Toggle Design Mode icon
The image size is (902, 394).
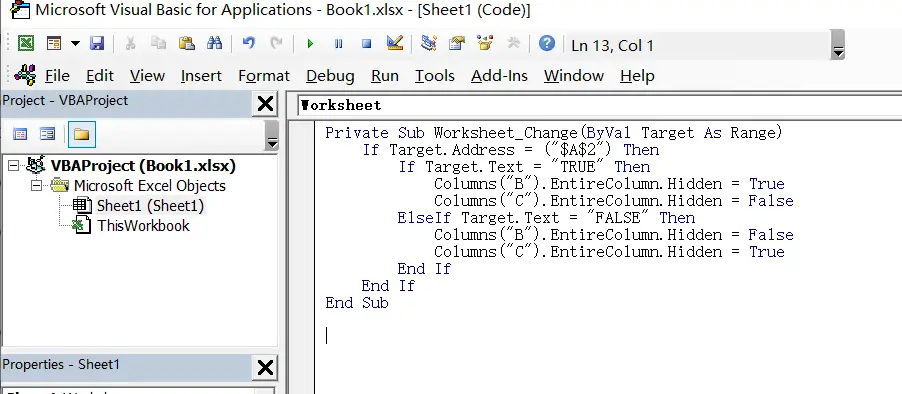coord(395,44)
